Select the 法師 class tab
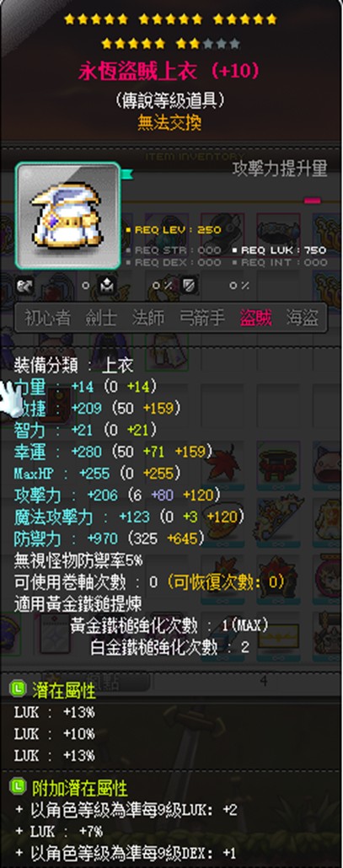This screenshot has height=868, width=343. tap(148, 318)
